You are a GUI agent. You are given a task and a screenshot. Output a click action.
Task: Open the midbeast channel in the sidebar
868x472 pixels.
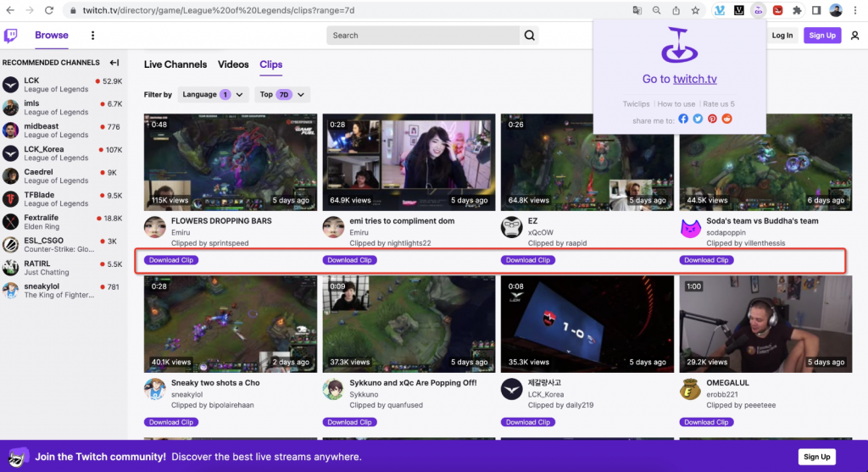point(62,130)
